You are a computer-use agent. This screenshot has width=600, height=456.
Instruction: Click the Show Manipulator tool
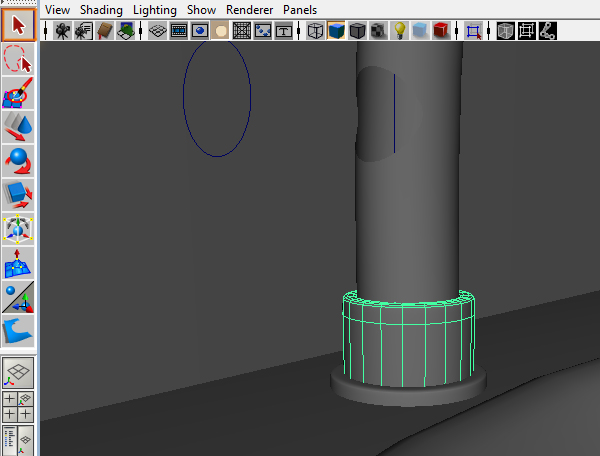click(18, 297)
